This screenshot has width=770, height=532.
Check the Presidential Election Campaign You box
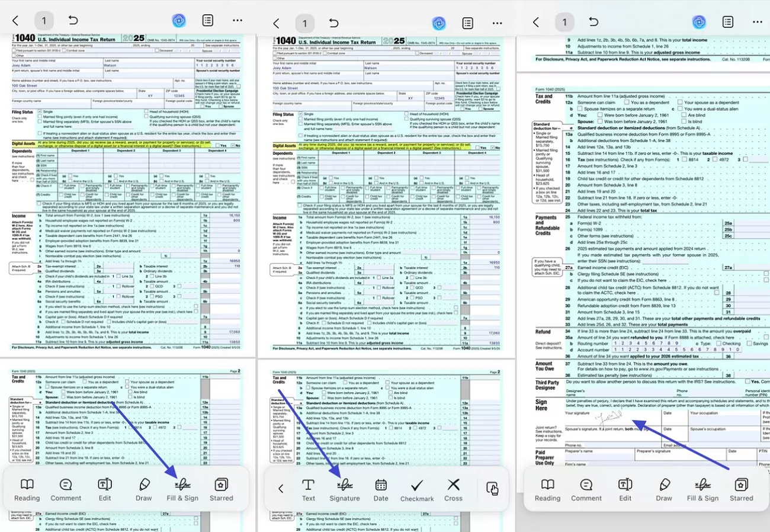click(x=202, y=106)
